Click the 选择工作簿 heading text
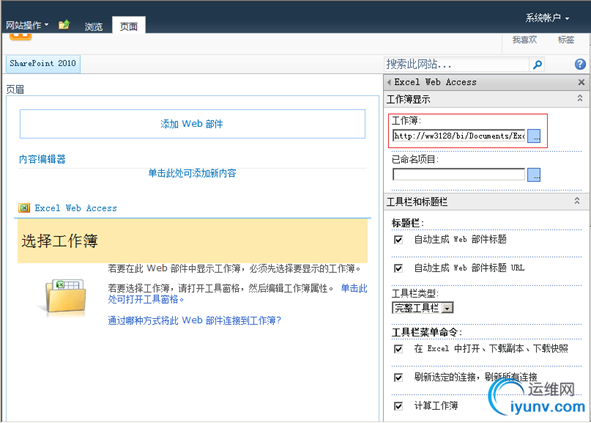Image resolution: width=591 pixels, height=423 pixels. point(60,241)
